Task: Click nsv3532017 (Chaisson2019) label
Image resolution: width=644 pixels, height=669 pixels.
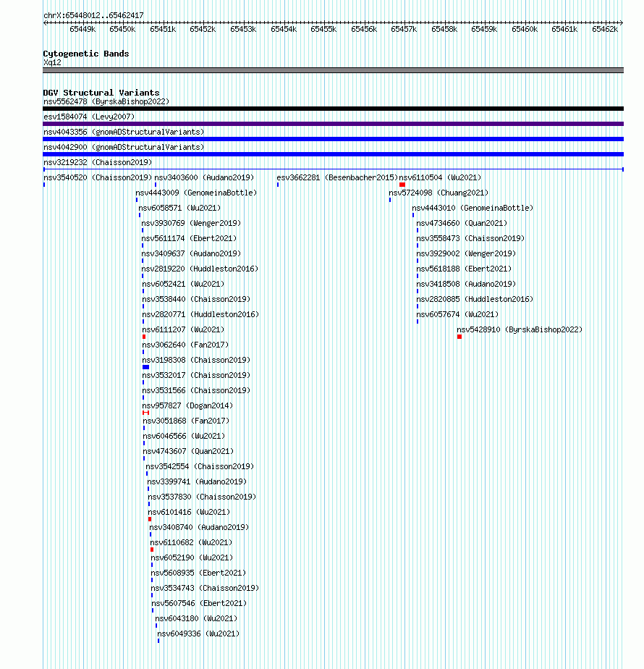Action: [196, 376]
